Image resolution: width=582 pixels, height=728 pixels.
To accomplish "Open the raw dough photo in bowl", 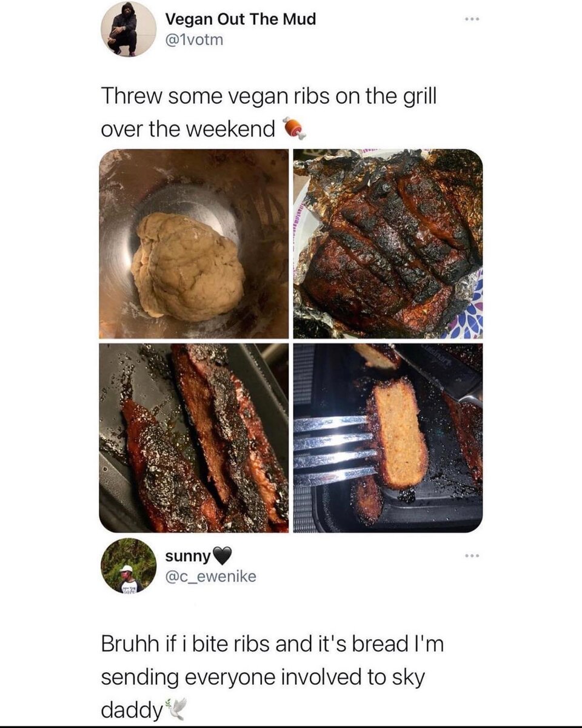I will [x=193, y=244].
